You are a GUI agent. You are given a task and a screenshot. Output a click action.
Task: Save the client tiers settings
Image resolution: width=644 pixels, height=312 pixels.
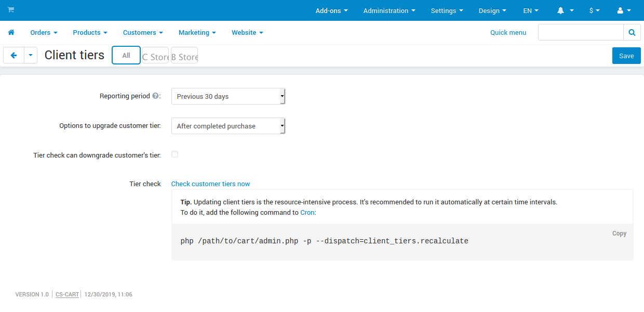[x=626, y=56]
